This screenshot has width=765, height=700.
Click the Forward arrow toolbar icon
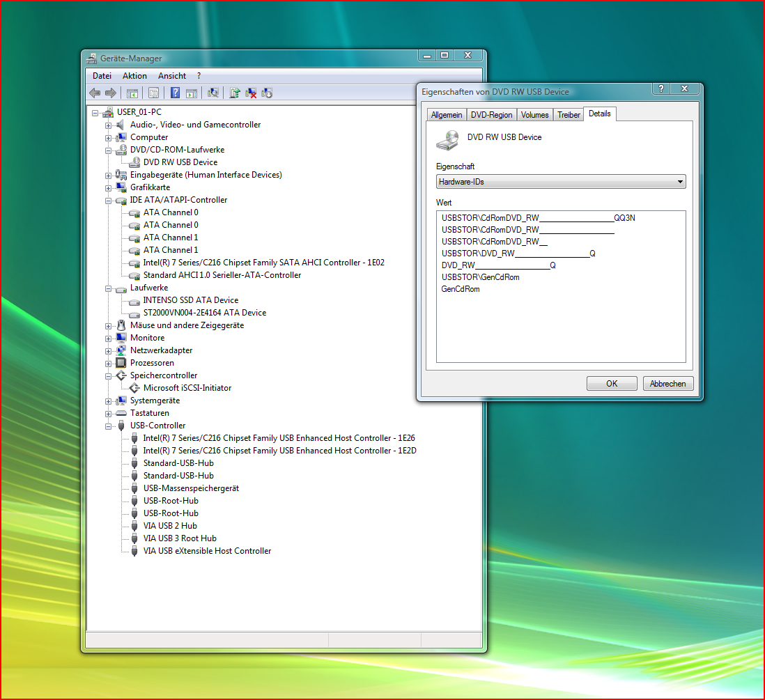(111, 93)
